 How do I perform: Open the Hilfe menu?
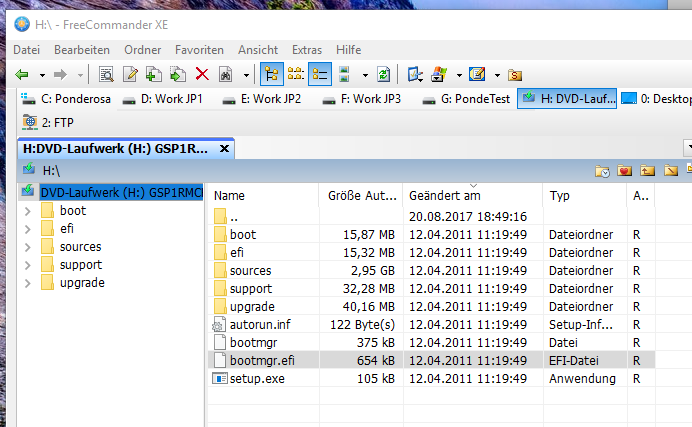click(349, 50)
